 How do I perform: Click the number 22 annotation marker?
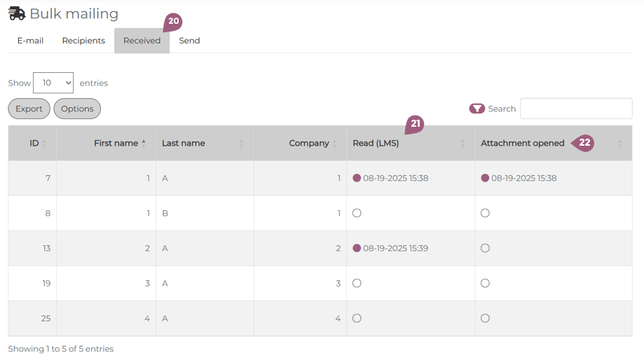tap(584, 143)
